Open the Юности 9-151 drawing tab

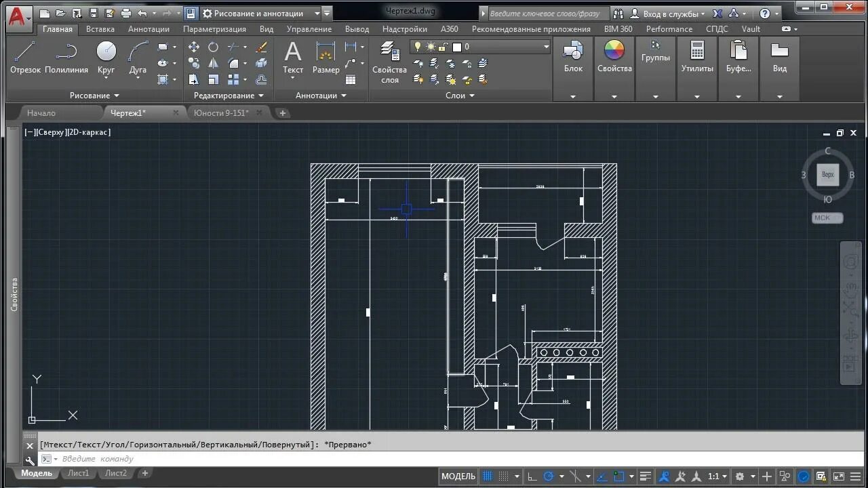[x=221, y=113]
